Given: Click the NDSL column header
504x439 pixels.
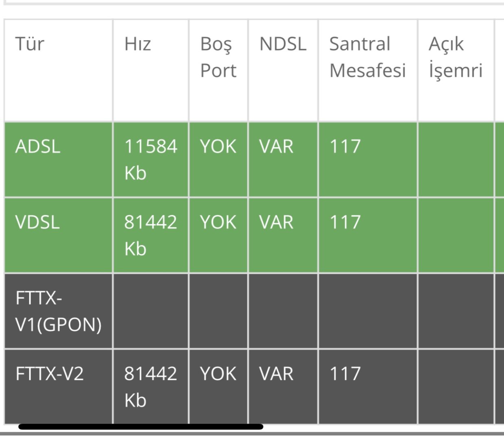Looking at the screenshot, I should (x=283, y=44).
